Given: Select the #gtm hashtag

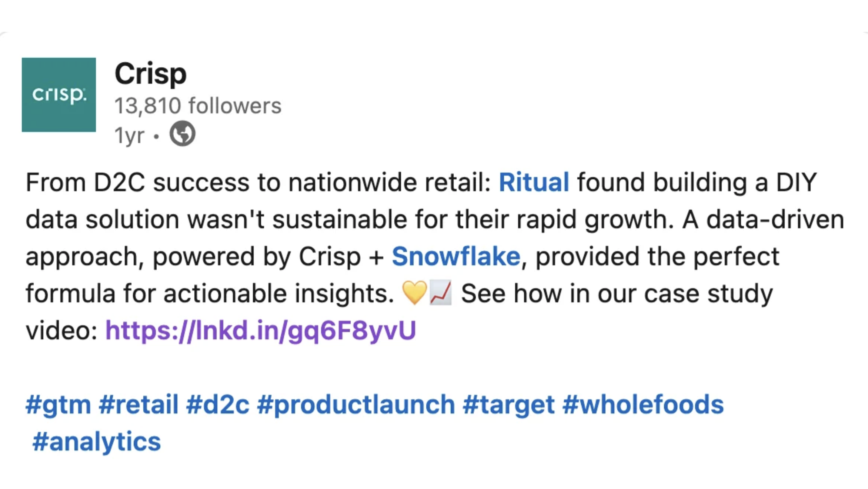Looking at the screenshot, I should click(58, 405).
